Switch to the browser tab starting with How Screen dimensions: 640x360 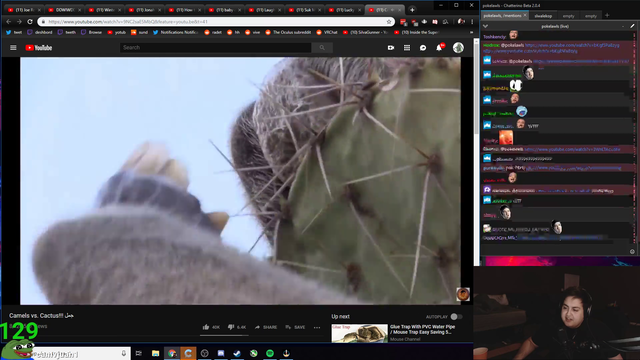184,10
